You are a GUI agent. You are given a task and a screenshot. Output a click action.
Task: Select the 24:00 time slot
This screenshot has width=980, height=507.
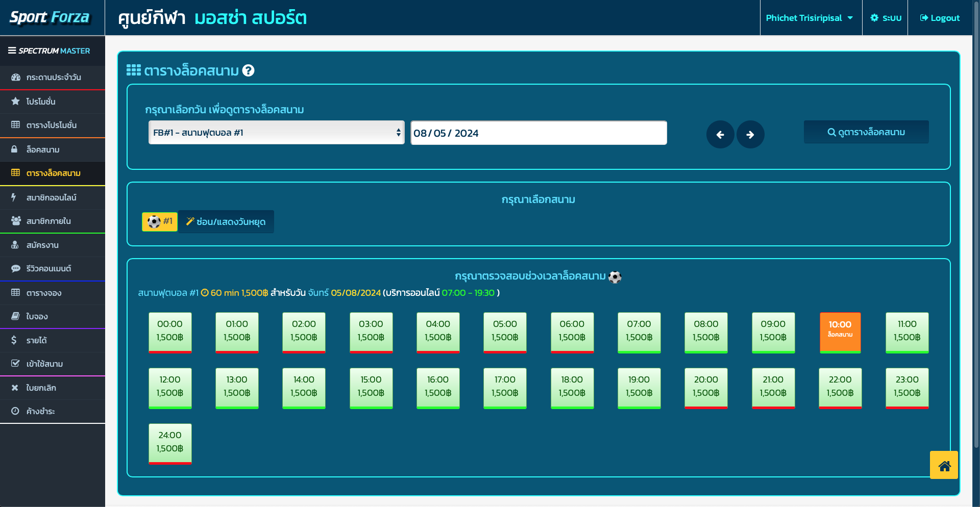point(170,443)
